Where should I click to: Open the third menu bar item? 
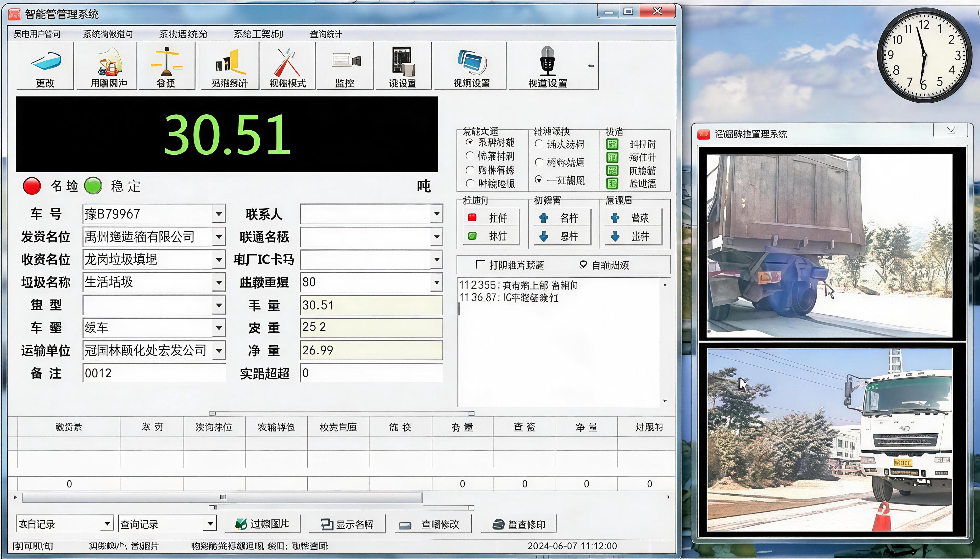tap(183, 34)
